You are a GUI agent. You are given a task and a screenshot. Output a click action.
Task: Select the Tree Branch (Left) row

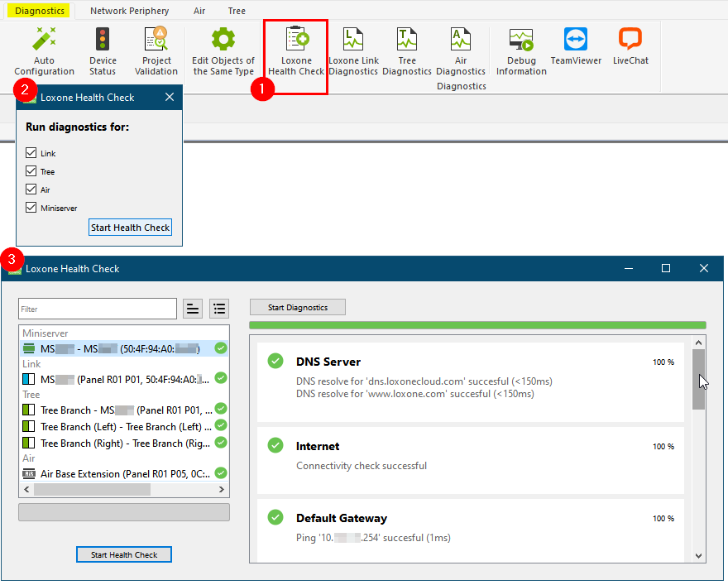pos(124,426)
